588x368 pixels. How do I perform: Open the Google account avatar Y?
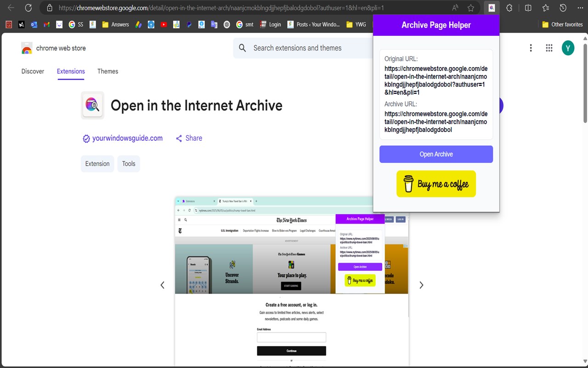[568, 48]
